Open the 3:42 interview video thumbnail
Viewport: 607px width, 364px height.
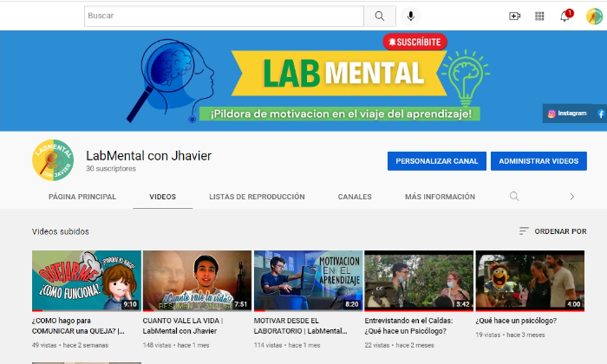coord(419,281)
